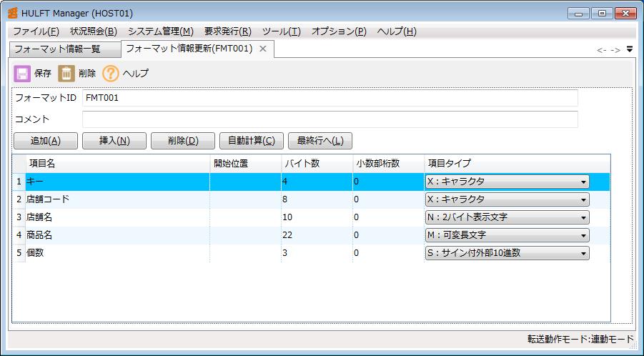Click the 小数部桁数 column header
This screenshot has height=356, width=644.
(x=388, y=164)
